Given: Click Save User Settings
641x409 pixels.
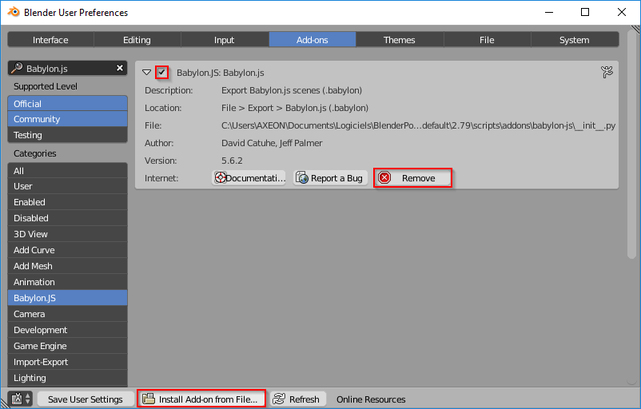Looking at the screenshot, I should [85, 399].
